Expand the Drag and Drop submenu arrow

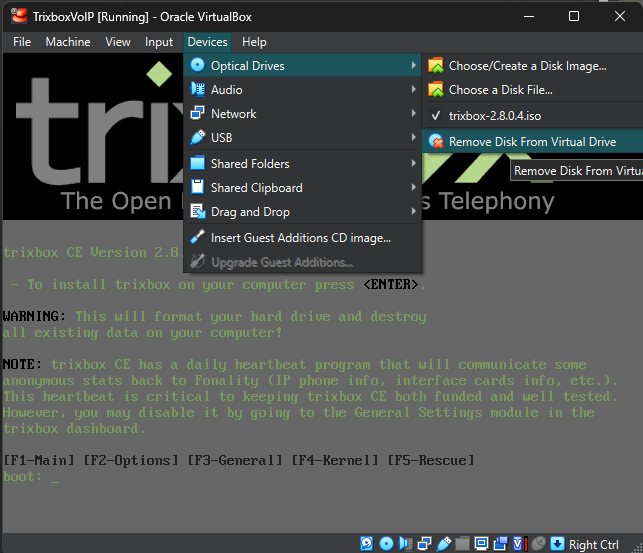(x=413, y=212)
